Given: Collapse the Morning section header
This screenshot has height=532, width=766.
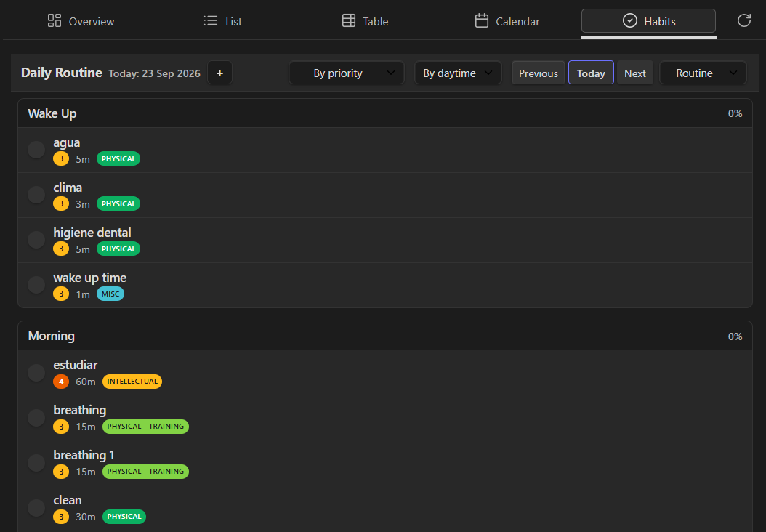Looking at the screenshot, I should [x=385, y=336].
